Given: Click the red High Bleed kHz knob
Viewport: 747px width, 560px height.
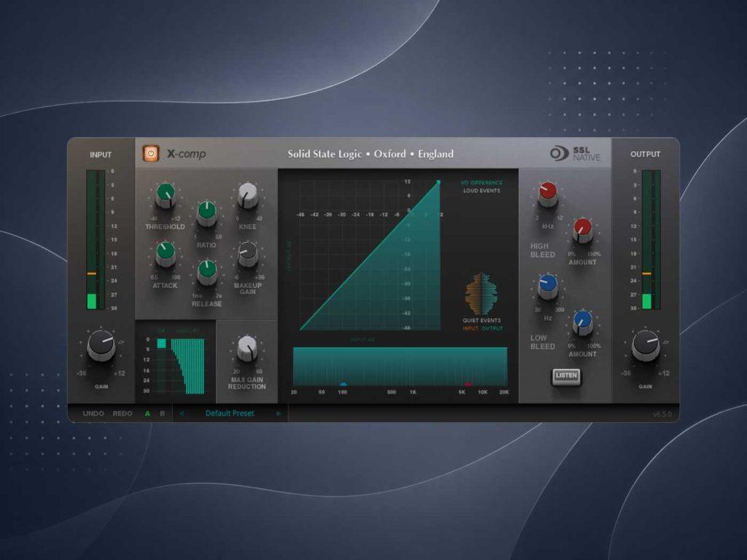Looking at the screenshot, I should [x=548, y=194].
